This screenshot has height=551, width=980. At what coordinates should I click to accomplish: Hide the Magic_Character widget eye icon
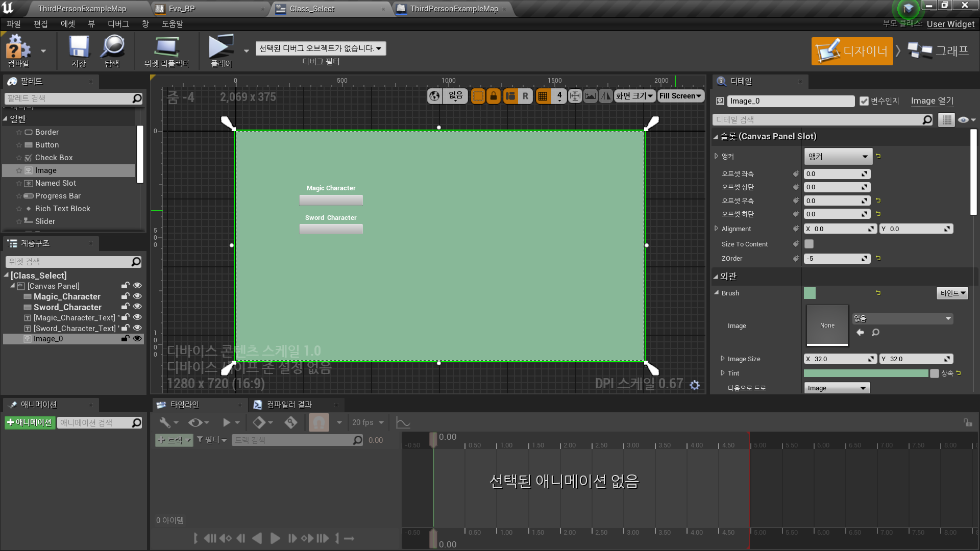point(137,296)
